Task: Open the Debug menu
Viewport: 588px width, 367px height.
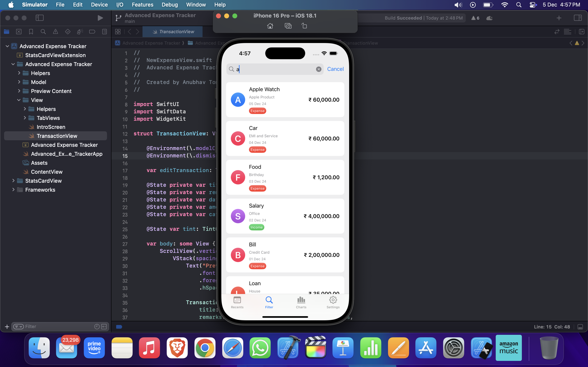Action: point(169,5)
